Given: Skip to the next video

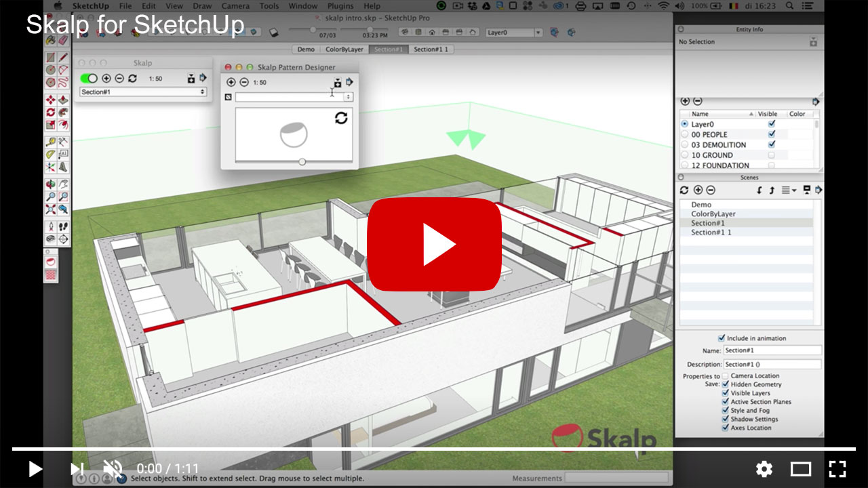Looking at the screenshot, I should 77,469.
